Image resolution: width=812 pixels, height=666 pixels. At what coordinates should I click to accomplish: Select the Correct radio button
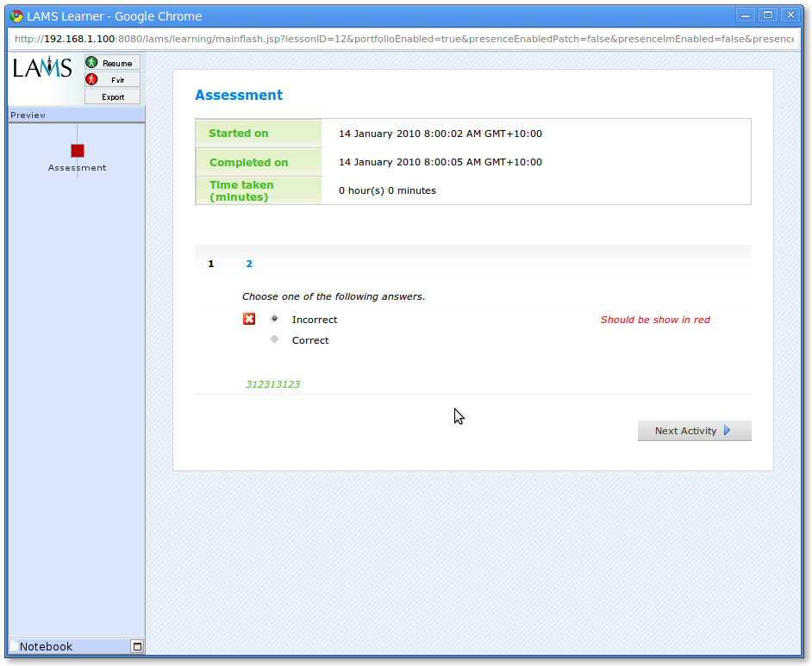275,339
